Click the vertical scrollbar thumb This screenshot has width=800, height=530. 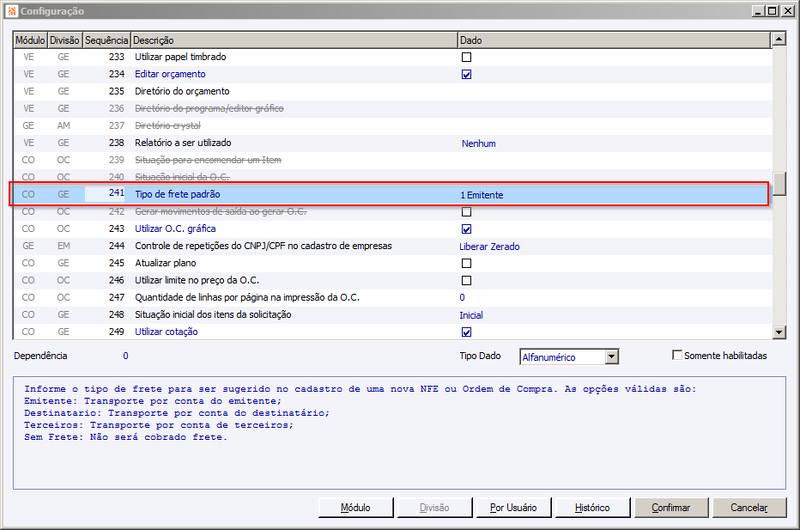pos(779,184)
